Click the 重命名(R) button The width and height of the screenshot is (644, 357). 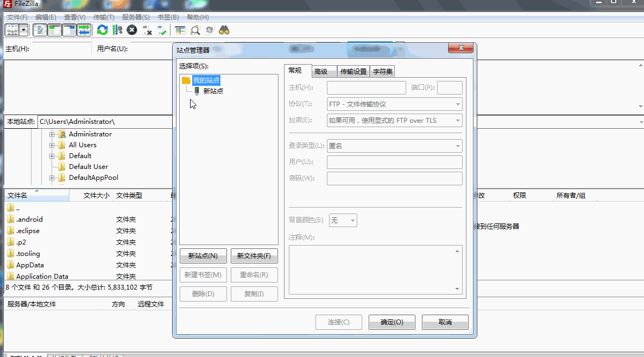(x=254, y=274)
